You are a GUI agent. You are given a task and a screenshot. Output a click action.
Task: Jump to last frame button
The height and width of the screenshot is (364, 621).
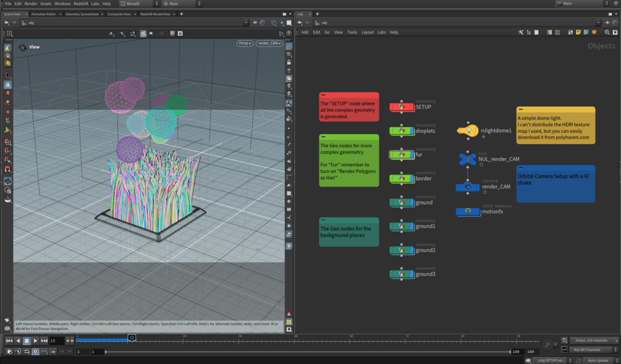tap(44, 341)
